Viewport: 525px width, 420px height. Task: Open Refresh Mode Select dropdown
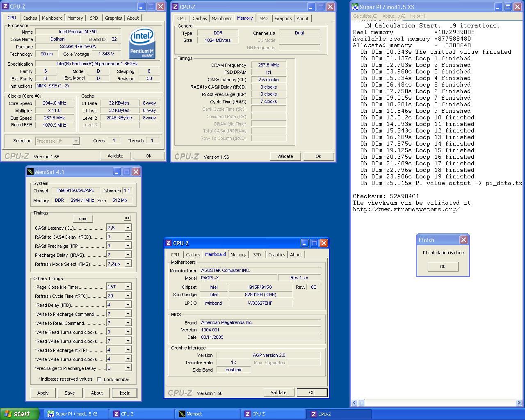click(128, 264)
